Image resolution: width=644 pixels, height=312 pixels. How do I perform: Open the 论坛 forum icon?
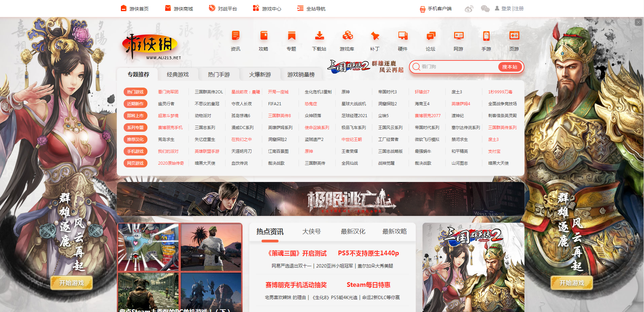click(x=430, y=36)
